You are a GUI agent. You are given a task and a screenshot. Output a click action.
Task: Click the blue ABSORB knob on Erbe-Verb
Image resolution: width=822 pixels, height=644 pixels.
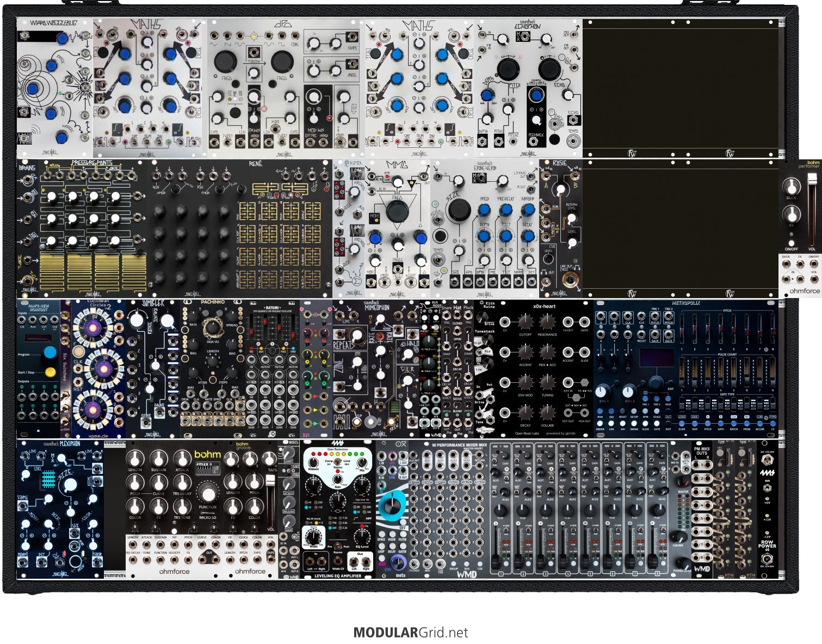(528, 210)
